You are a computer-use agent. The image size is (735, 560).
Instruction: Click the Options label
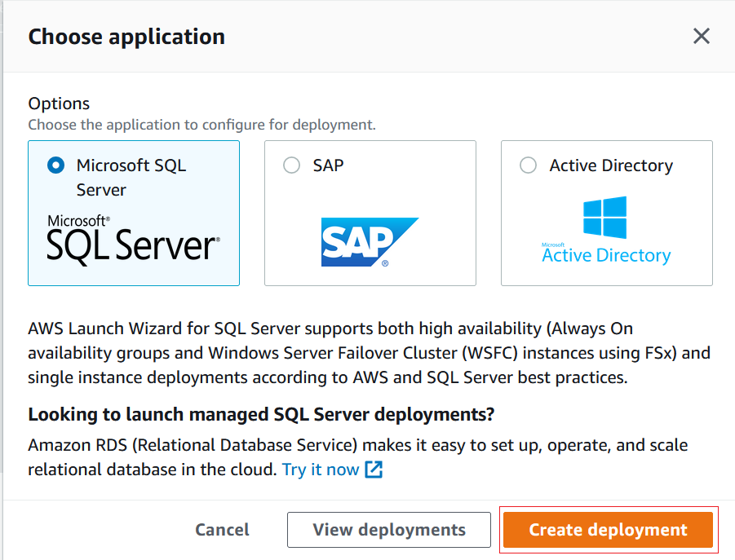[59, 104]
